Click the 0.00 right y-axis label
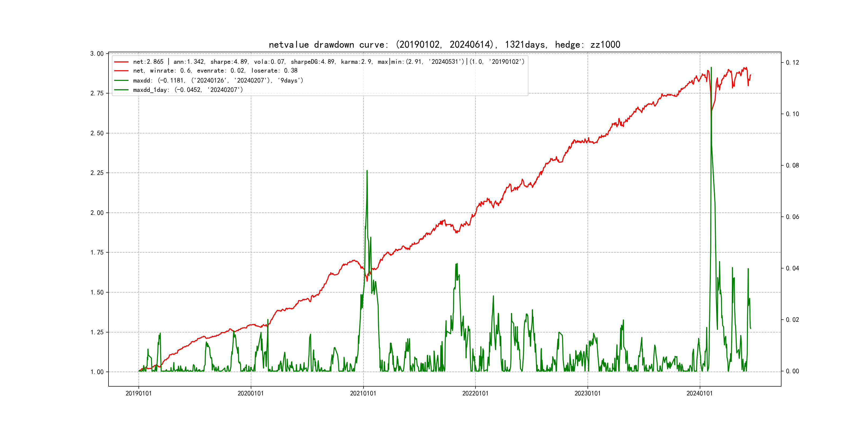868x434 pixels. point(792,371)
